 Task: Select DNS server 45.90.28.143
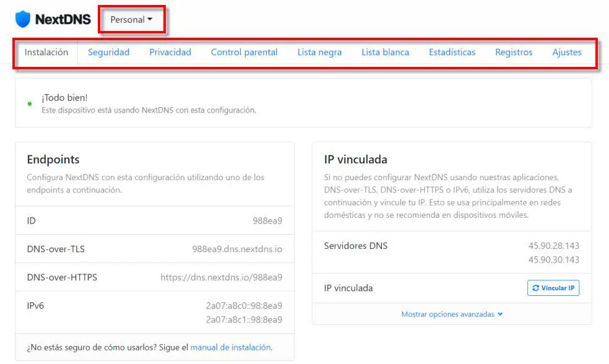pyautogui.click(x=553, y=246)
